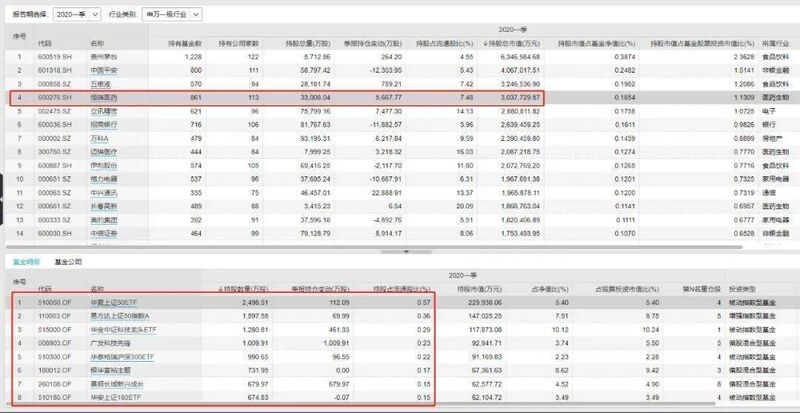The height and width of the screenshot is (413, 800).
Task: Select code cell 300760.SZ
Action: [x=53, y=152]
